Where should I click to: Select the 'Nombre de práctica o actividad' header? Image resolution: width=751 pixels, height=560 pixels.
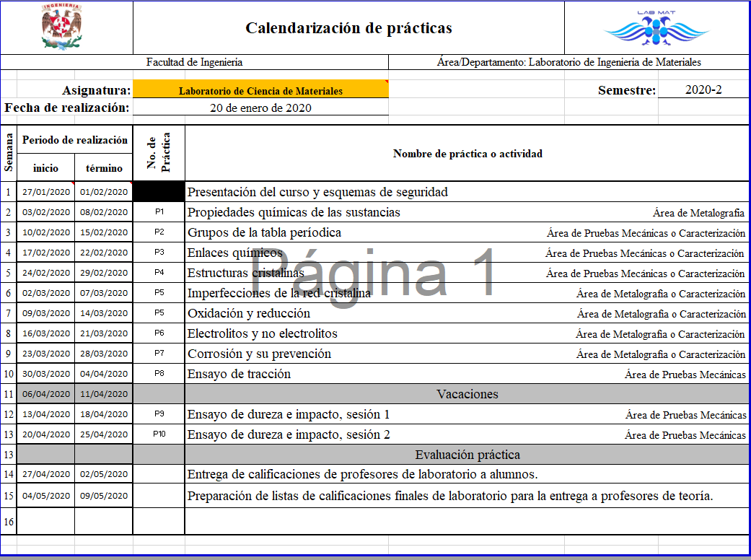(x=467, y=154)
